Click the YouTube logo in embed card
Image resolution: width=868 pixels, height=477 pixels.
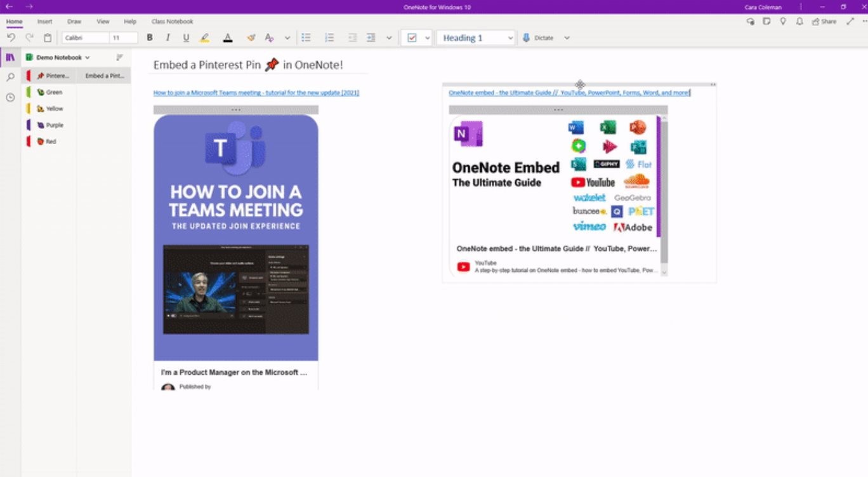pos(464,267)
